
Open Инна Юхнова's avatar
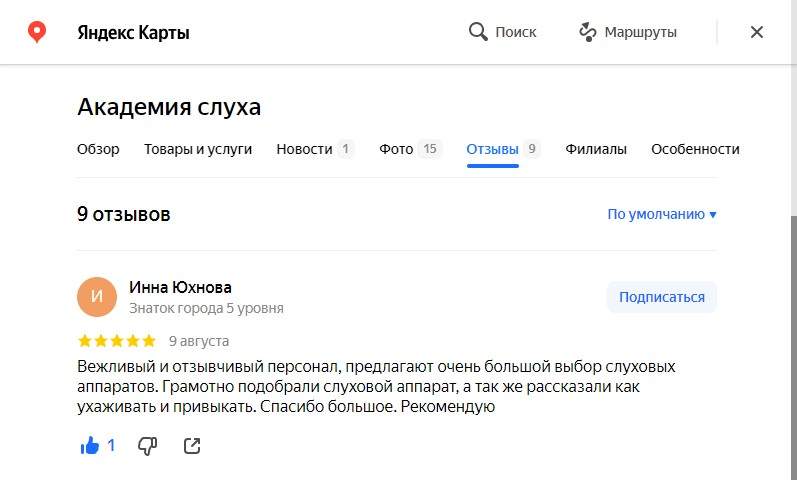coord(97,296)
